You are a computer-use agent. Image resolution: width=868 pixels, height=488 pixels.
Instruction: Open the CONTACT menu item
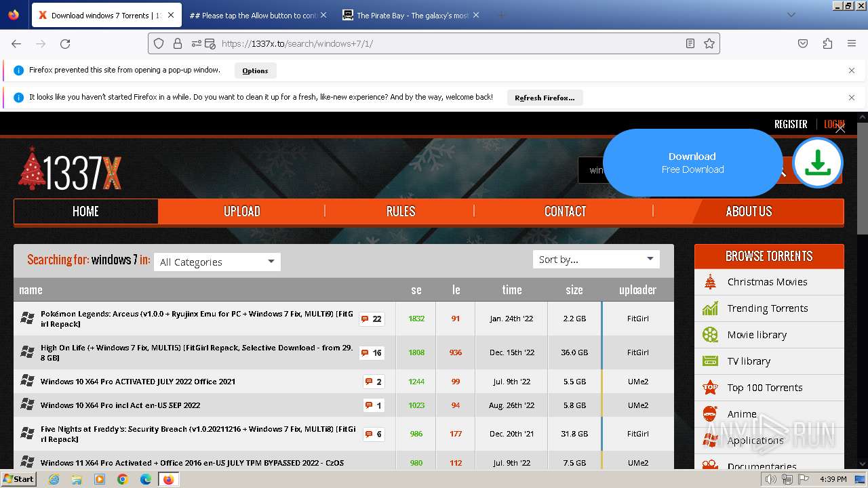[x=565, y=211]
